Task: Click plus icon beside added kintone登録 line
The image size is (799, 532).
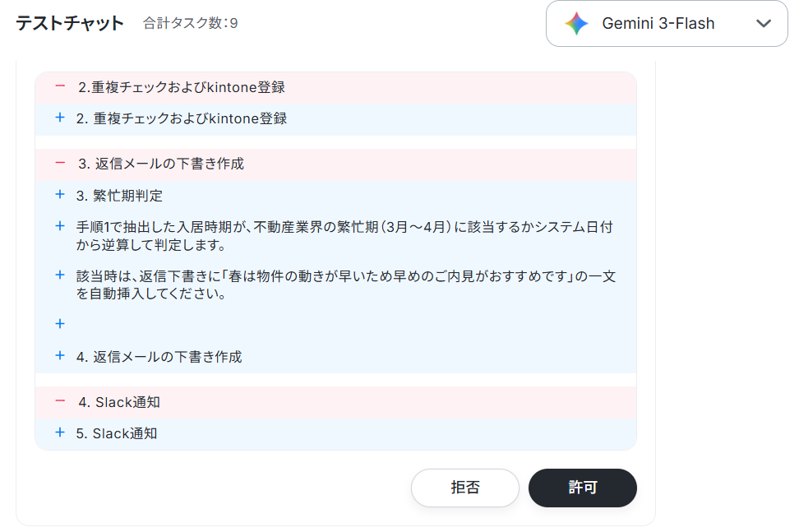Action: pyautogui.click(x=60, y=118)
